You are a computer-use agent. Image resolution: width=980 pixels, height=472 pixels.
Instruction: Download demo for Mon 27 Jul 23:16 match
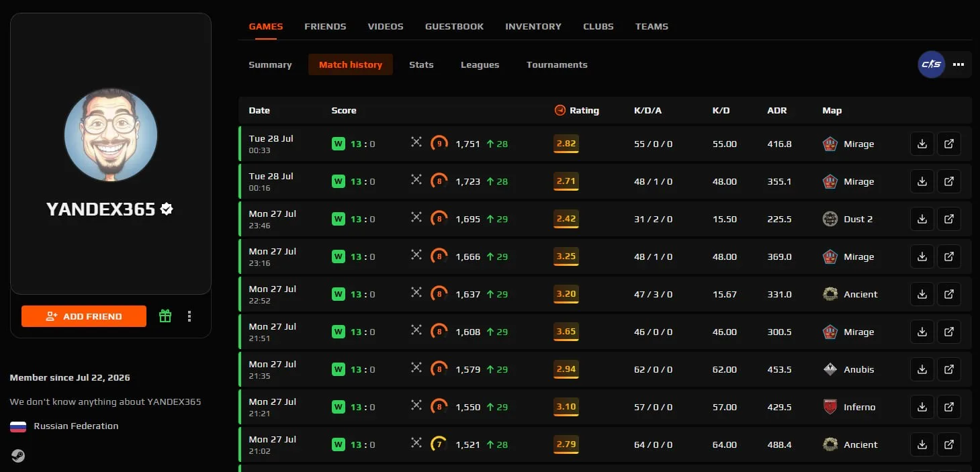coord(922,256)
